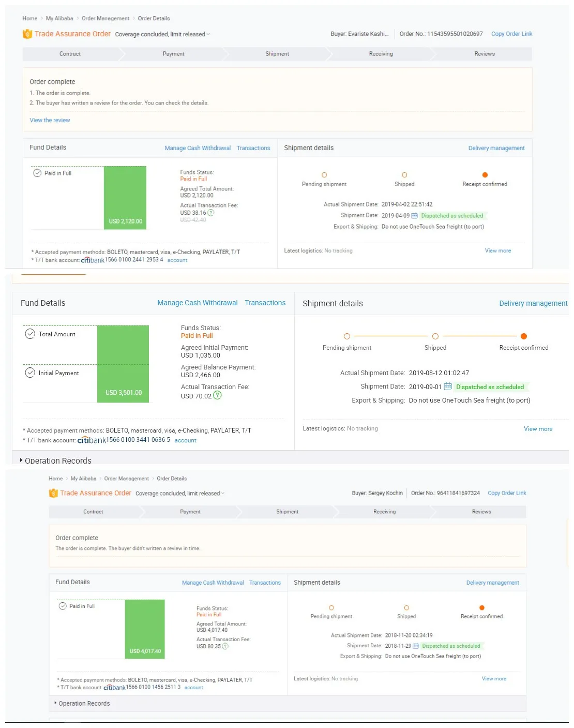Image resolution: width=574 pixels, height=728 pixels.
Task: Click calendar icon next to 2018-11-29
Action: (x=416, y=646)
